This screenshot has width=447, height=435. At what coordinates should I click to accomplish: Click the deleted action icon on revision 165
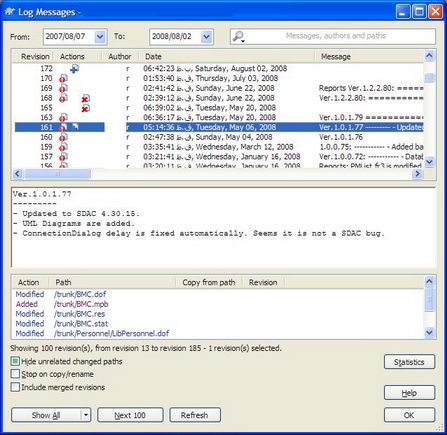(86, 108)
